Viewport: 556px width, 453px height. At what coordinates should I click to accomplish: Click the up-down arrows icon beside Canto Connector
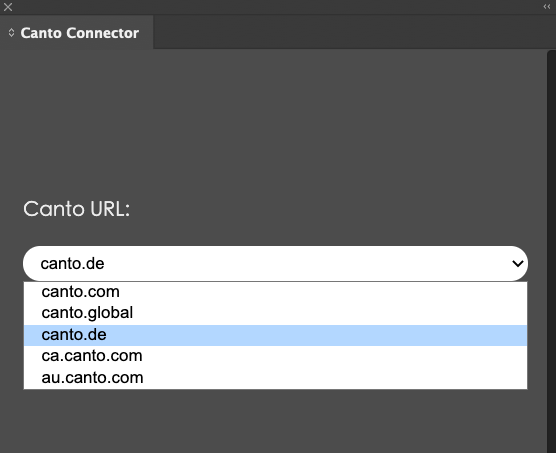tap(11, 33)
